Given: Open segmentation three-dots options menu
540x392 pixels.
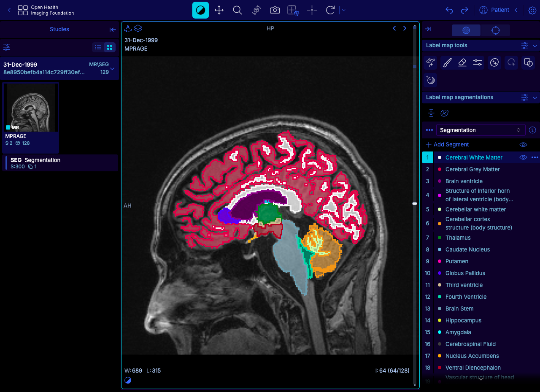Looking at the screenshot, I should 429,130.
